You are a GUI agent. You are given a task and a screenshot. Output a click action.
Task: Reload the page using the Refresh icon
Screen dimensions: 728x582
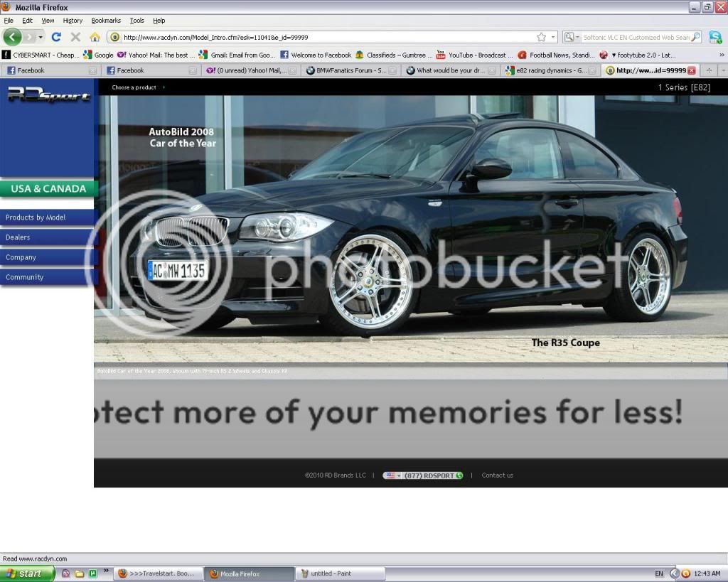pos(57,36)
